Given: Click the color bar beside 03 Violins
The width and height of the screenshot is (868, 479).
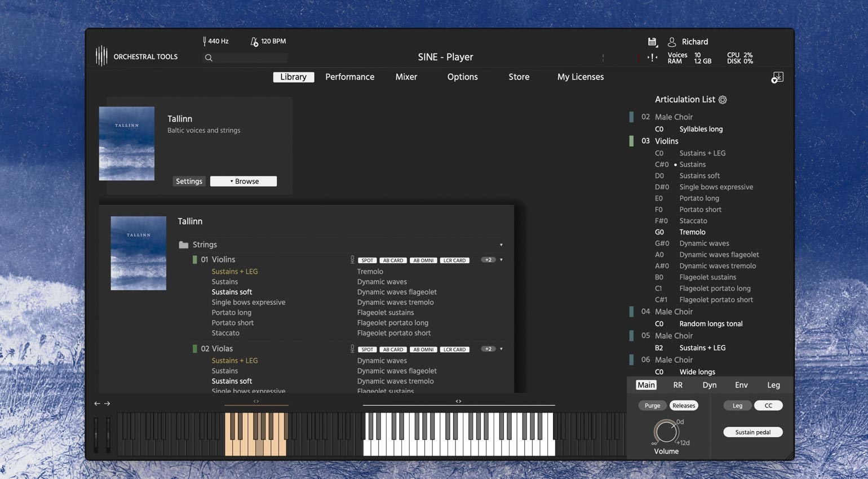Looking at the screenshot, I should pos(631,141).
